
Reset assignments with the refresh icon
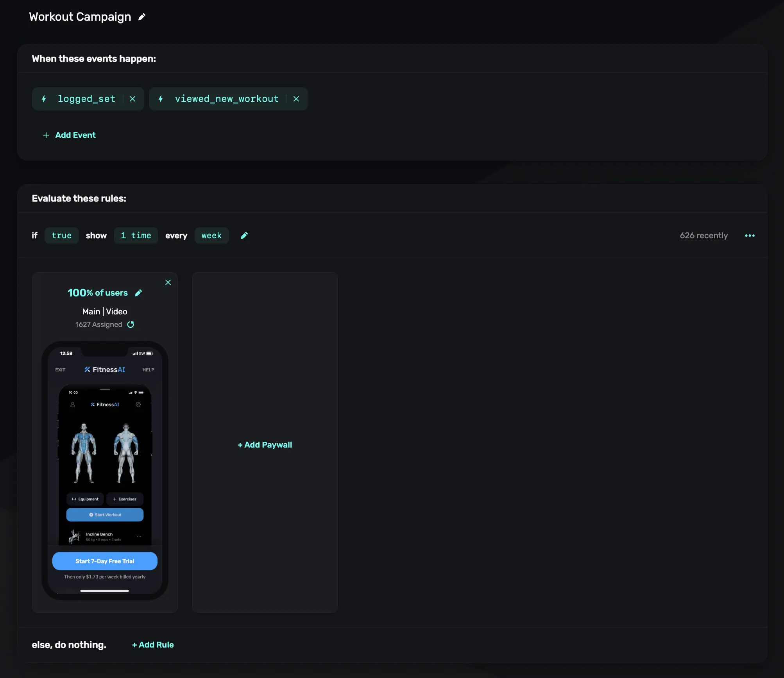131,325
